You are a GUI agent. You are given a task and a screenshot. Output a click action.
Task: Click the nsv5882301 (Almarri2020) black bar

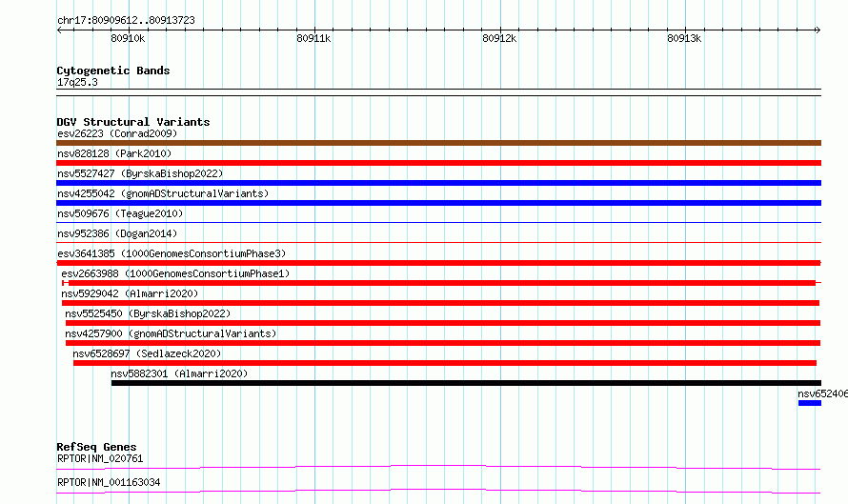pyautogui.click(x=466, y=383)
